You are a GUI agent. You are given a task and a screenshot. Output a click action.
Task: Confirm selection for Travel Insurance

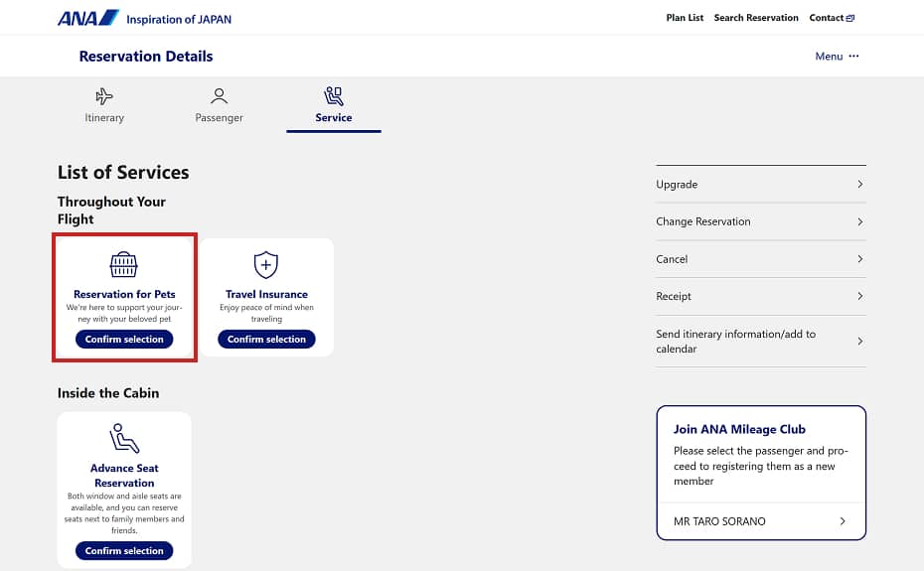tap(266, 340)
